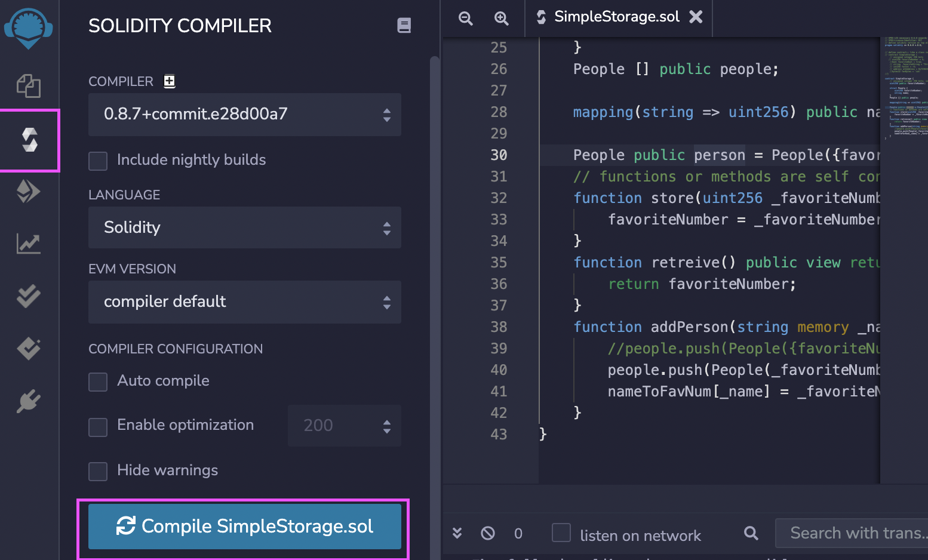Open Deploy & Run Transactions panel
Viewport: 928px width, 560px height.
[29, 192]
